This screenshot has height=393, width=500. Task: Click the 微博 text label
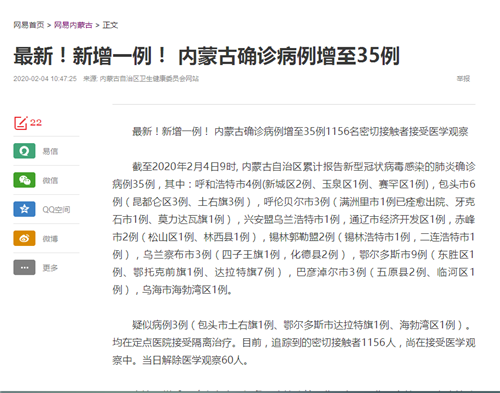50,238
